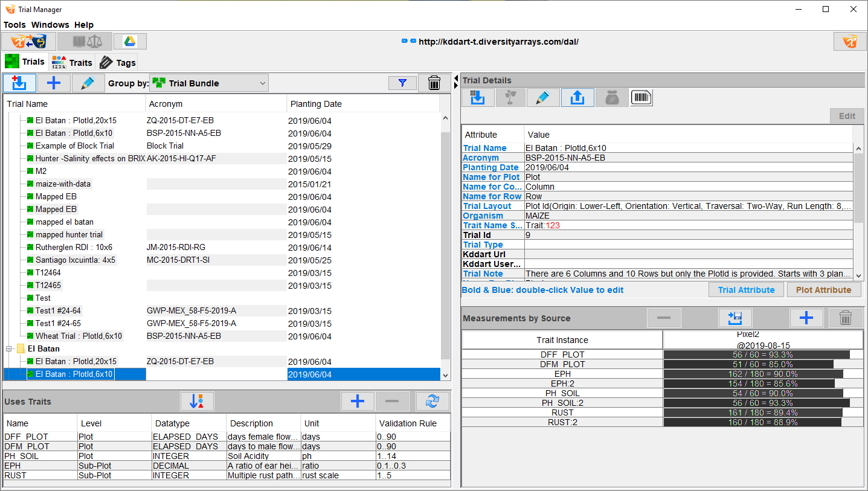
Task: Click the seedling plant icon in Trial Details
Action: point(510,98)
